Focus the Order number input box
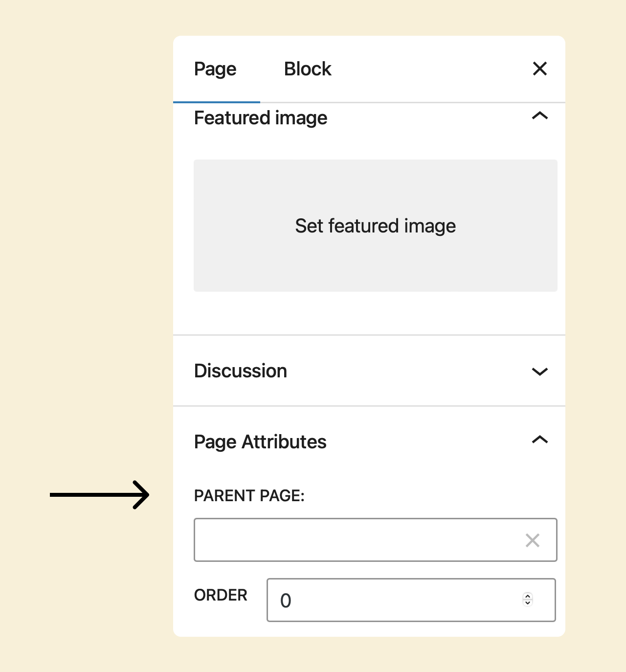Screen dimensions: 626x672 point(411,600)
